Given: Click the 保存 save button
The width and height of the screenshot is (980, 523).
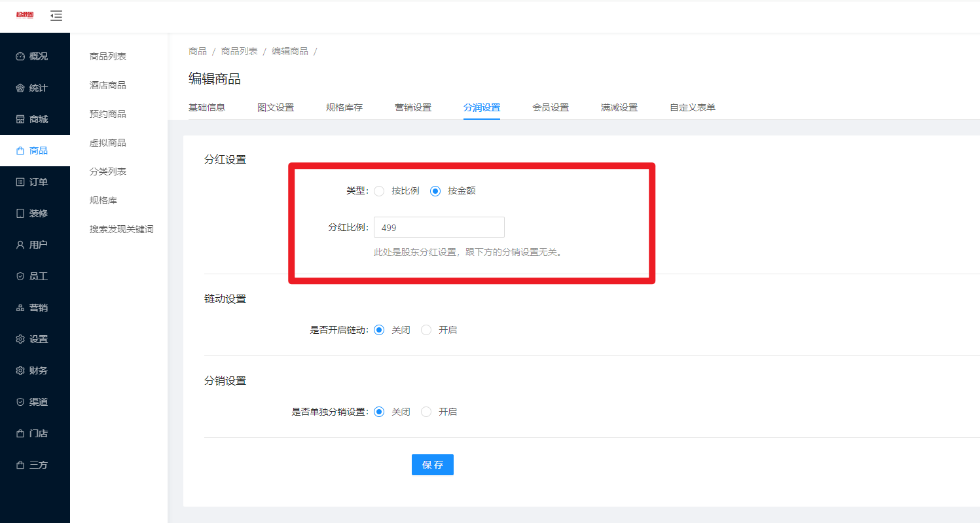Looking at the screenshot, I should pos(432,465).
